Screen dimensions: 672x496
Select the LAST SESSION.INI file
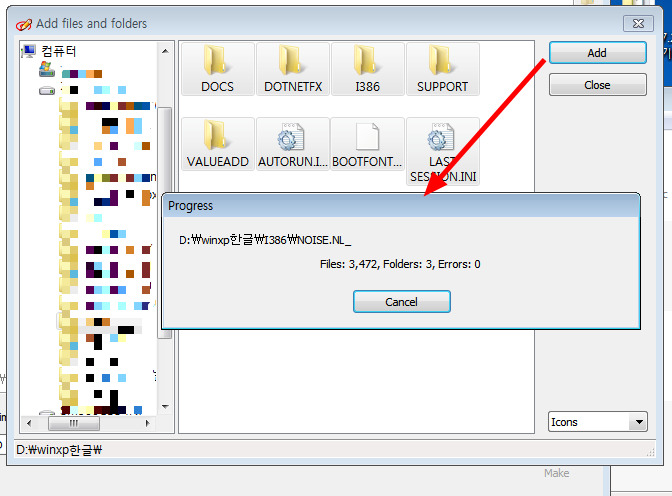tap(442, 140)
